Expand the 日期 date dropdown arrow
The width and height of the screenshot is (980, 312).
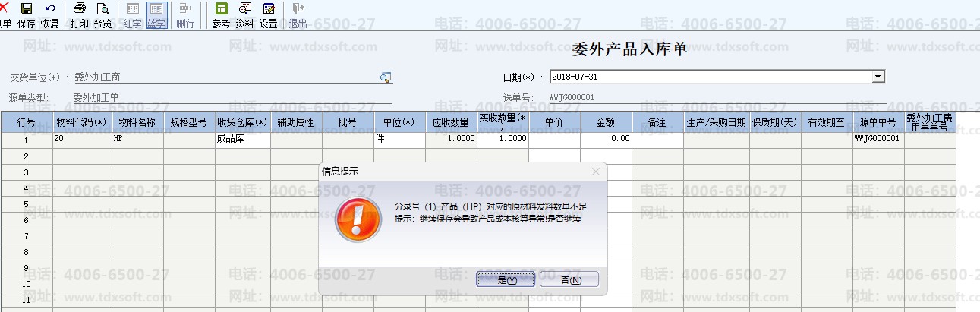878,77
